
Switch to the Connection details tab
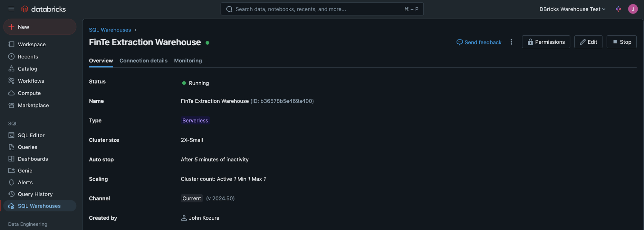click(x=143, y=60)
